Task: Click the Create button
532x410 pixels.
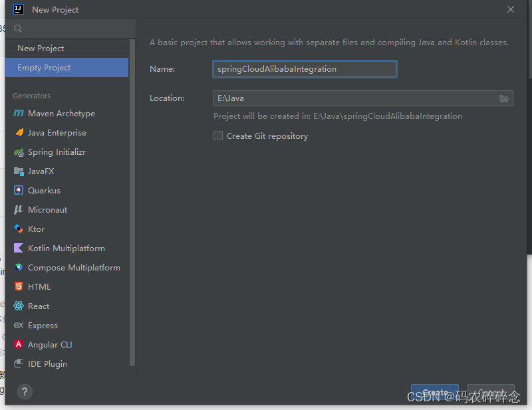Action: [435, 393]
